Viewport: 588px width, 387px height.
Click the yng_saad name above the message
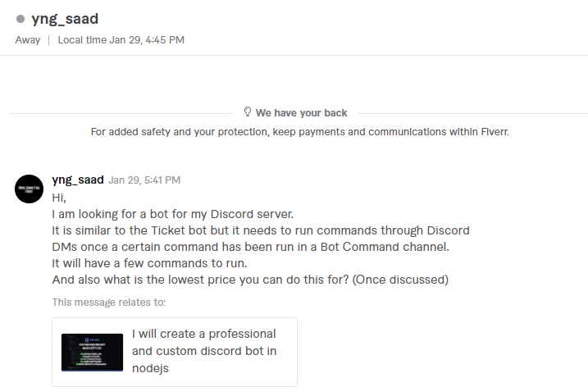[x=78, y=180]
